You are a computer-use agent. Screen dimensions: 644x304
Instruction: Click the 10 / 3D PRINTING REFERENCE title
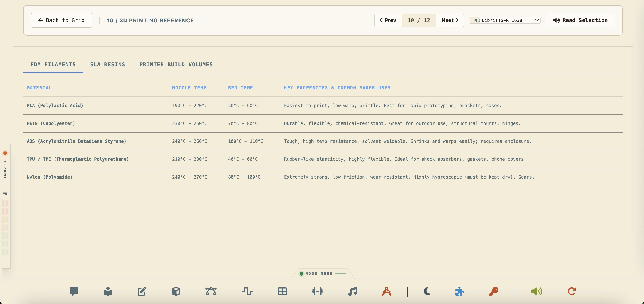[150, 21]
